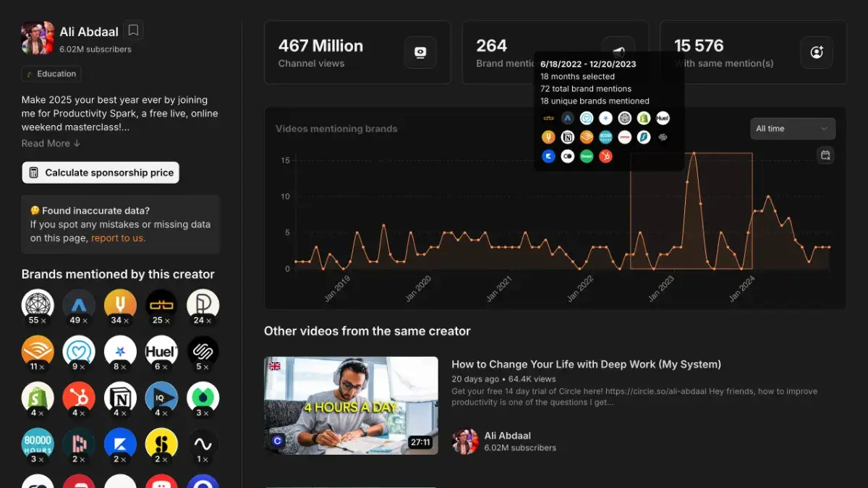Click the Education category tag
Screen dimensions: 868x488
click(x=51, y=74)
